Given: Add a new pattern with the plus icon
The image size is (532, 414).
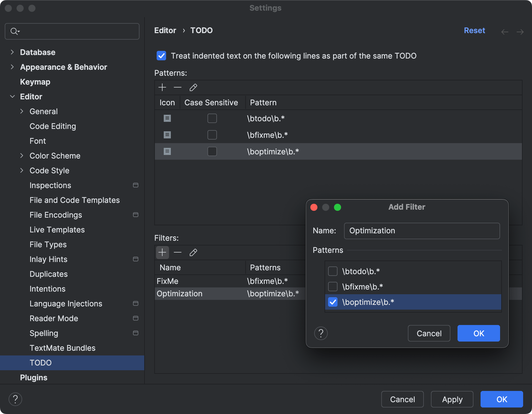Looking at the screenshot, I should click(162, 87).
